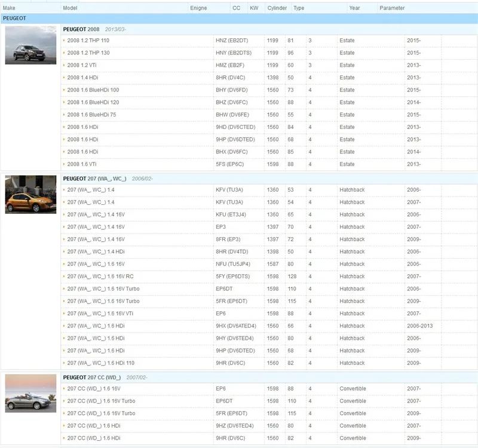Open the Peugeot 207 CC convertible thumbnail

[x=30, y=393]
